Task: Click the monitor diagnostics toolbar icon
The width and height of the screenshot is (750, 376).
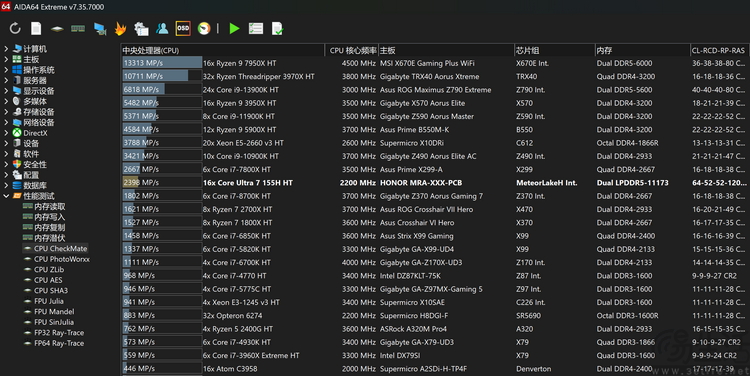Action: pyautogui.click(x=99, y=29)
